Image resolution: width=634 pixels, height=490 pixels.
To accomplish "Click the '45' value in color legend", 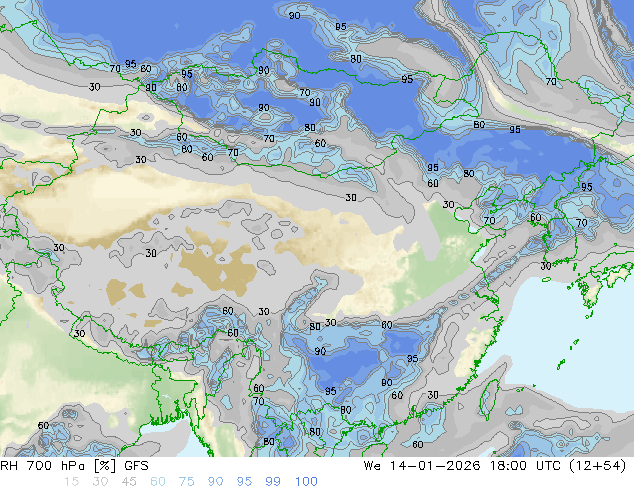I will pyautogui.click(x=129, y=482).
